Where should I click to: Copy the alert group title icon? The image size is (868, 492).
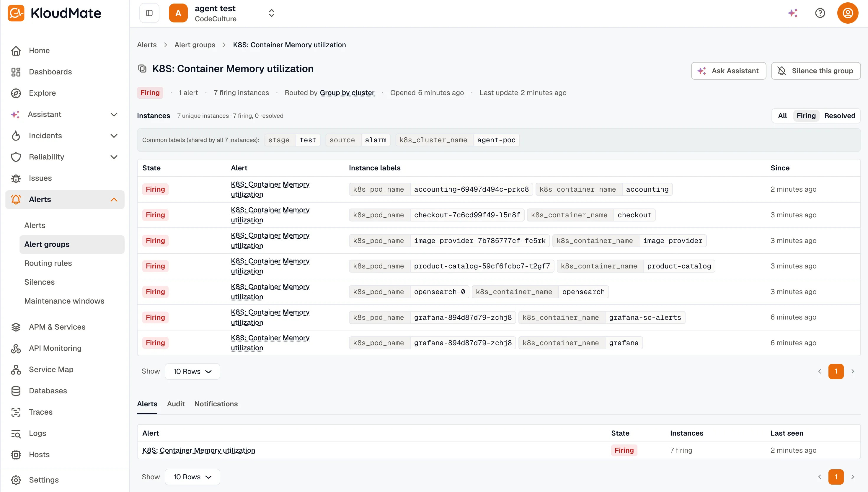[x=142, y=69]
